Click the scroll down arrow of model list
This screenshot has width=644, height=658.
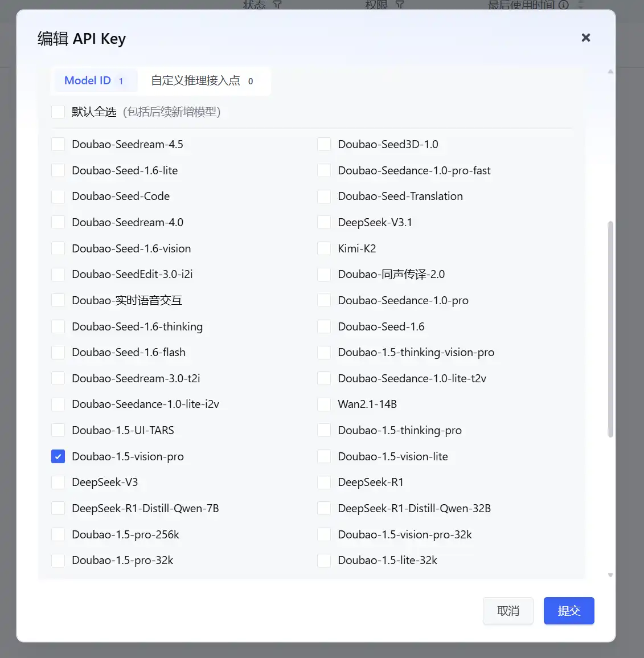click(610, 575)
